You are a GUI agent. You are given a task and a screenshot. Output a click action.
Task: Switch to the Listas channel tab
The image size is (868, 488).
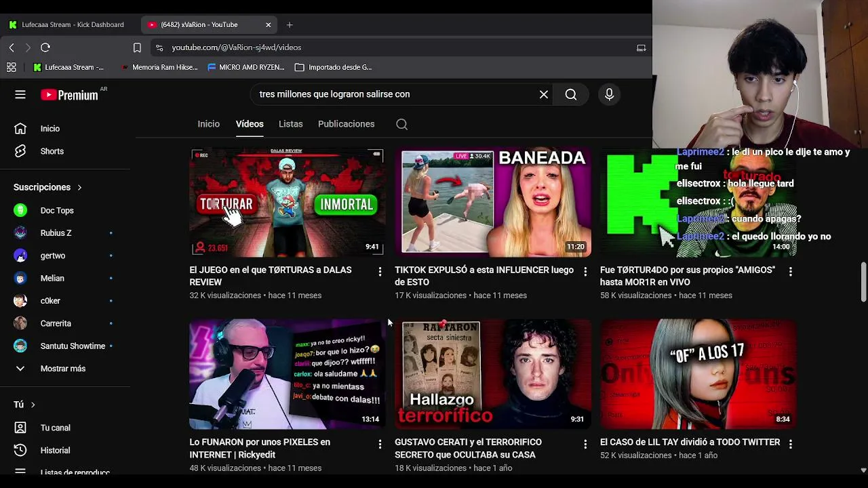click(x=290, y=124)
